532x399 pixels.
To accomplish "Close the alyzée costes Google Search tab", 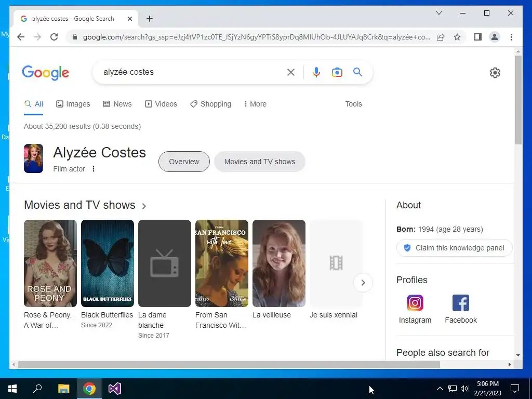I will pyautogui.click(x=129, y=19).
